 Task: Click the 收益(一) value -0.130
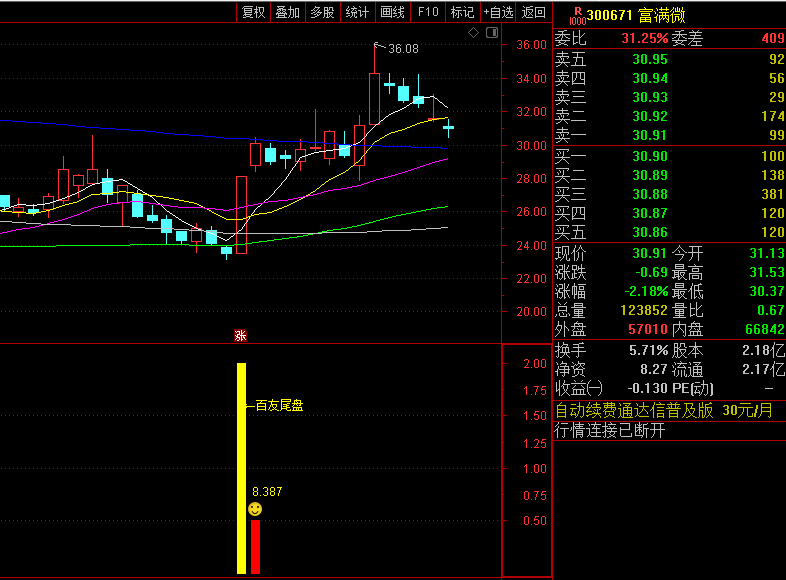point(648,389)
